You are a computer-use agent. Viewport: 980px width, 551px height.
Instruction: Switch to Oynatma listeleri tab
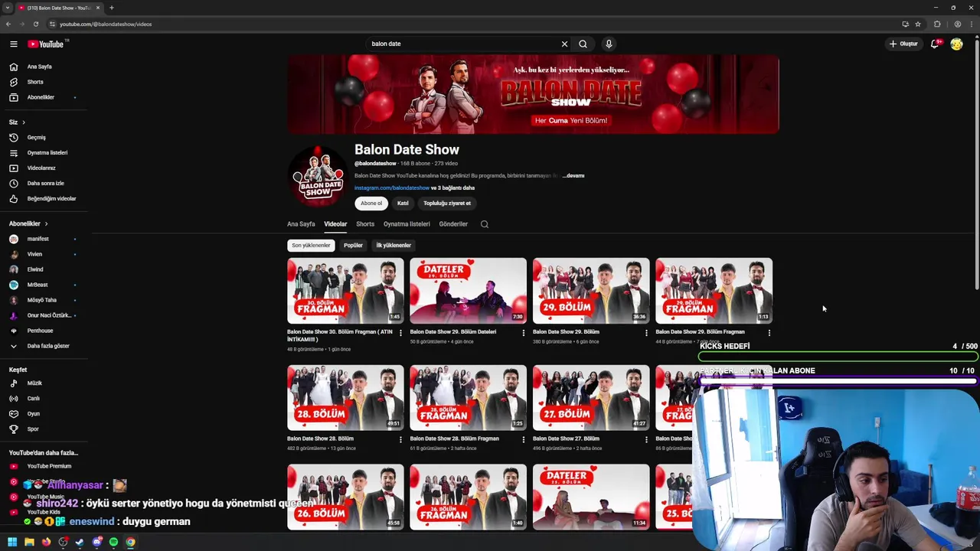(x=407, y=224)
